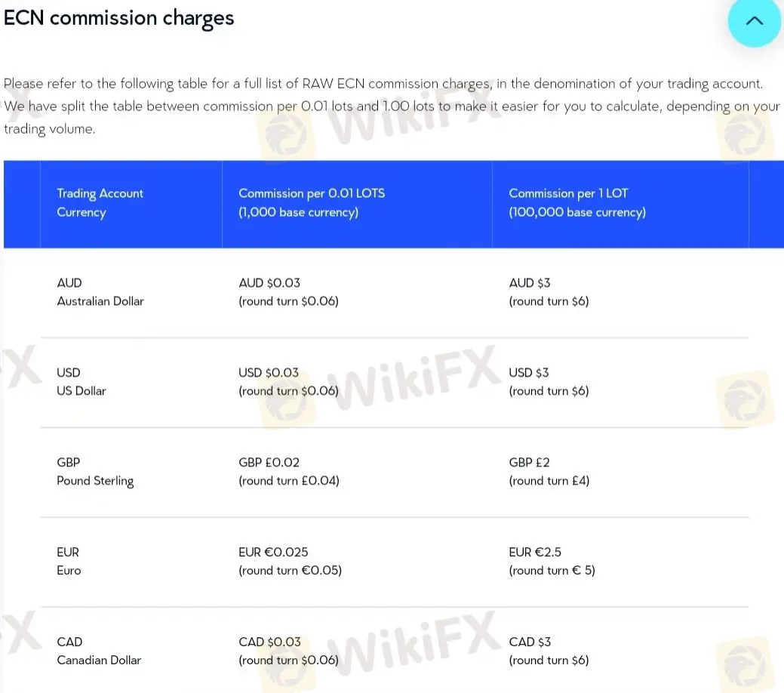Screen dimensions: 784x693
Task: Select the GBP Pound Sterling row label
Action: click(x=95, y=472)
